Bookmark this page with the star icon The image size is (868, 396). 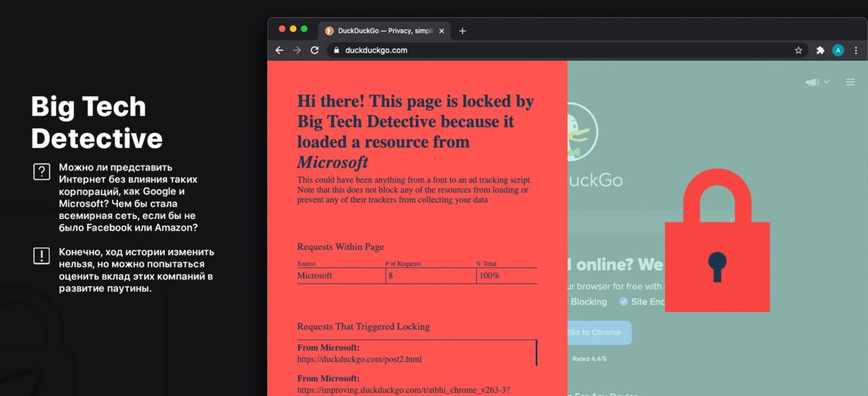coord(799,51)
